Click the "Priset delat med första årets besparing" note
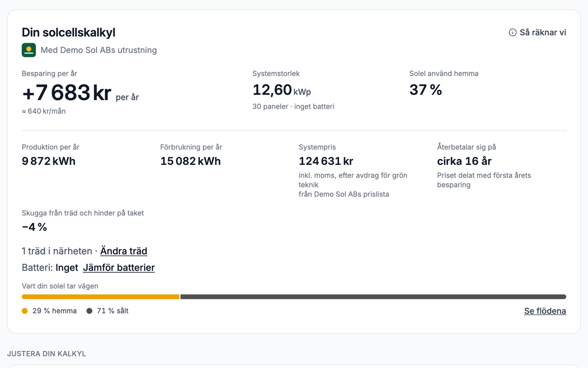This screenshot has height=368, width=588. 484,180
